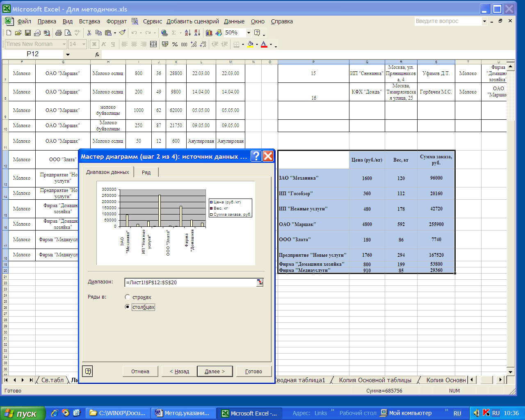Switch to 'Метод.указани...' taskbar button
Image resolution: width=525 pixels, height=420 pixels.
click(184, 413)
